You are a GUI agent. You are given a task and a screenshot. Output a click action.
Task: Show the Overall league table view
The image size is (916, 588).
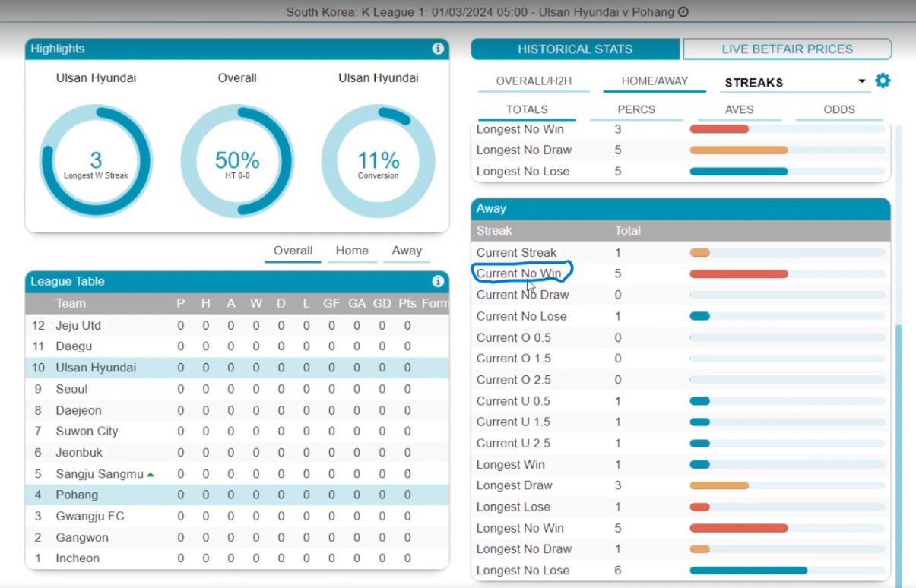pos(293,251)
